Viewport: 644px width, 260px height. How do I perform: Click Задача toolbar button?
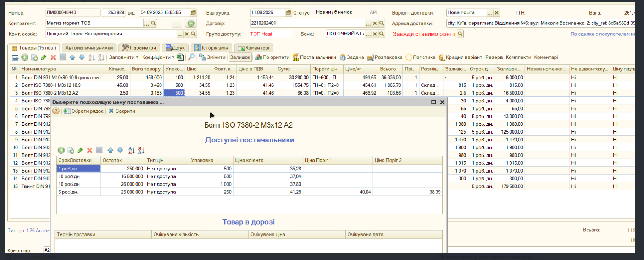[x=352, y=57]
